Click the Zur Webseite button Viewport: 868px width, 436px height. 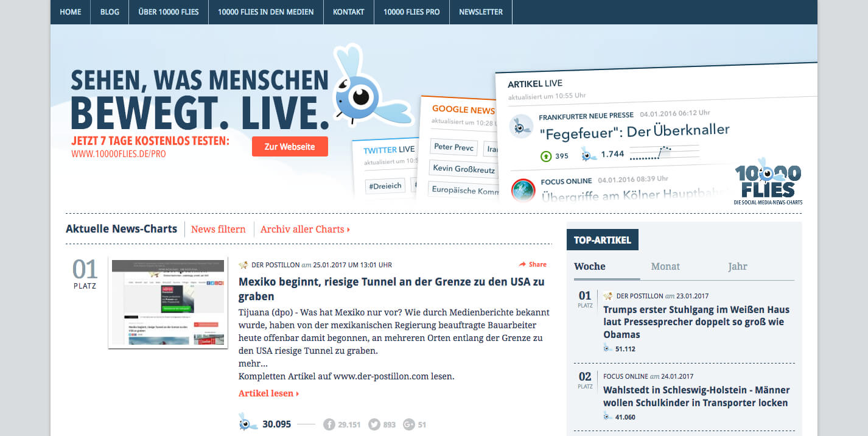click(290, 147)
